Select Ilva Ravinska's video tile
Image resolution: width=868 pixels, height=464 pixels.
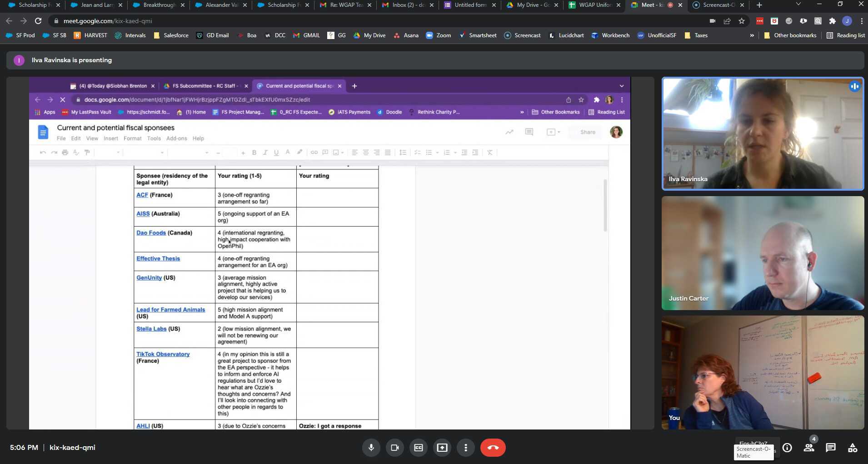pos(763,133)
